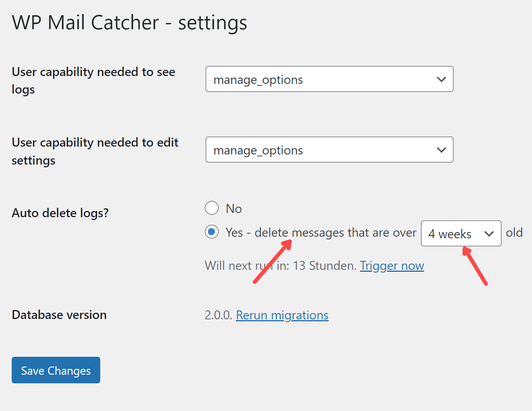The image size is (532, 411).
Task: Open the edit-settings capability dropdown
Action: click(329, 150)
